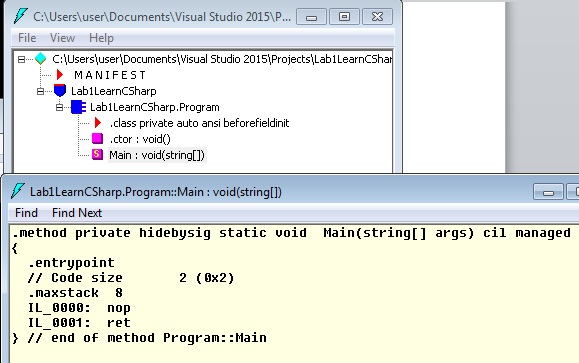Screen dimensions: 579x363
Task: Select the Lab1LearnCSharp namespace item
Action: click(114, 91)
